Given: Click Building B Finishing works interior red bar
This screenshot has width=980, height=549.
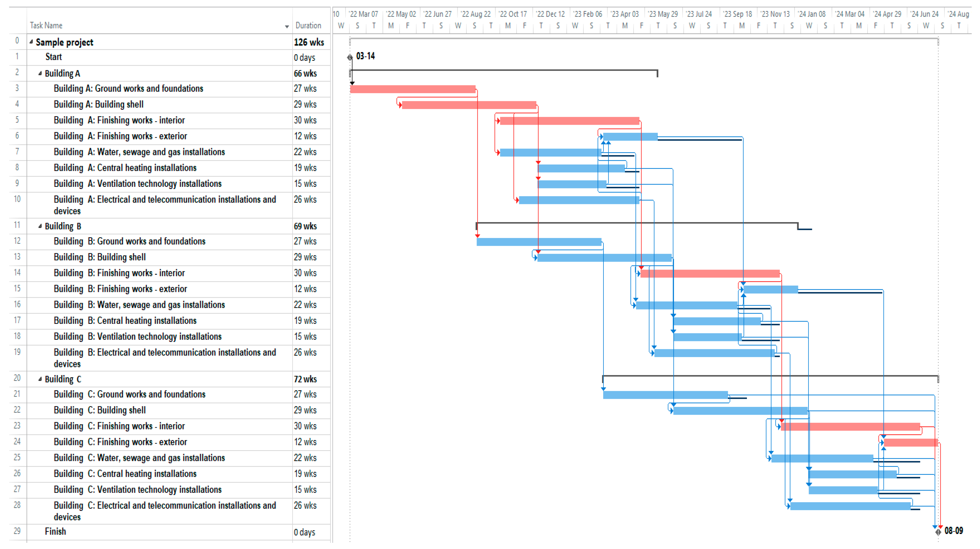Looking at the screenshot, I should (x=709, y=274).
